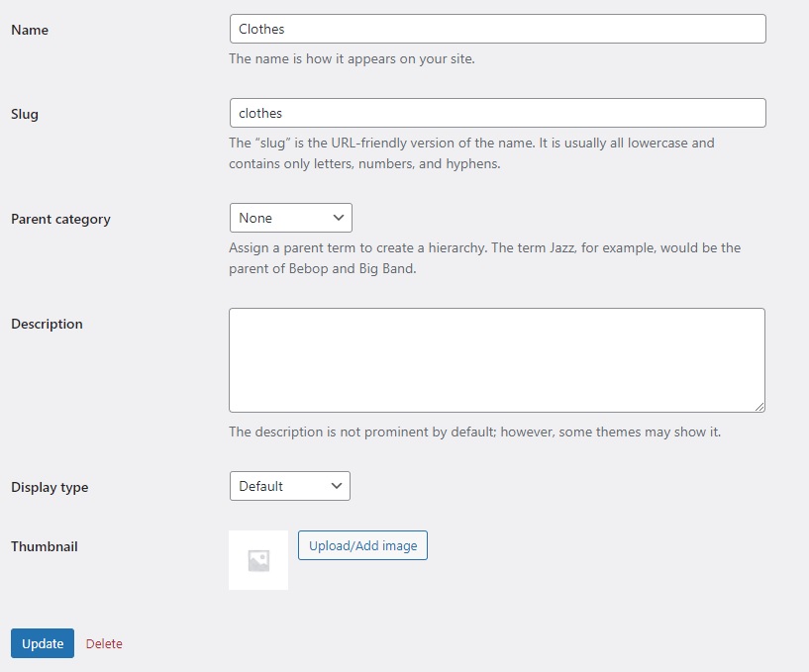Screen dimensions: 809x672
Task: Click the Description label
Action: click(x=47, y=324)
